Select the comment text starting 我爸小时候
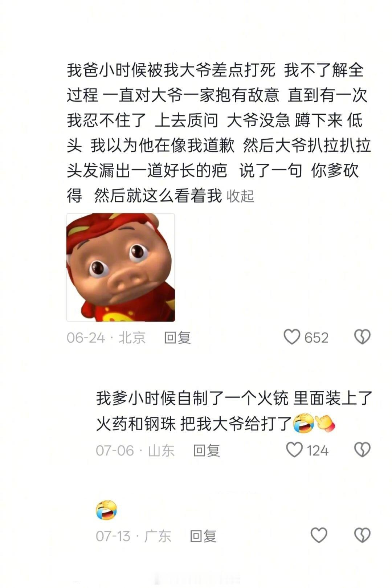 coord(219,133)
